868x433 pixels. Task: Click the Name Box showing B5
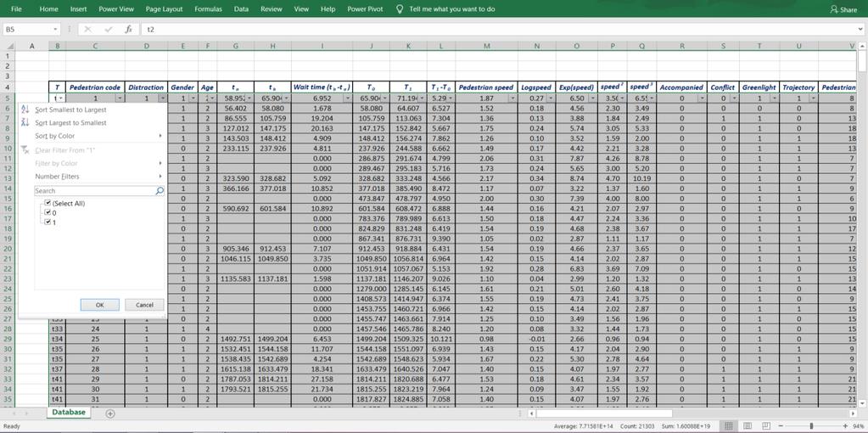[x=27, y=30]
